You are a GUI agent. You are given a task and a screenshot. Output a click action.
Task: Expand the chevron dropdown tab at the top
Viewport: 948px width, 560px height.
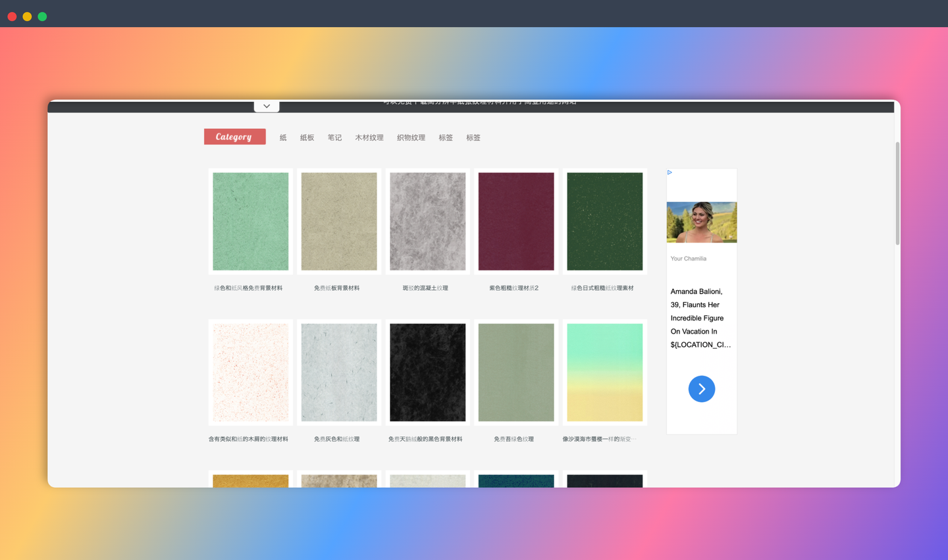pyautogui.click(x=267, y=106)
